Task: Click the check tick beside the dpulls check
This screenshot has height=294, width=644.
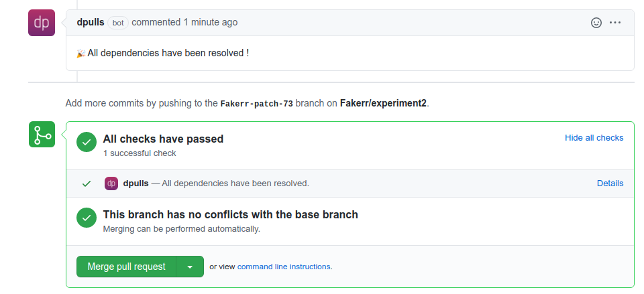Action: 87,183
